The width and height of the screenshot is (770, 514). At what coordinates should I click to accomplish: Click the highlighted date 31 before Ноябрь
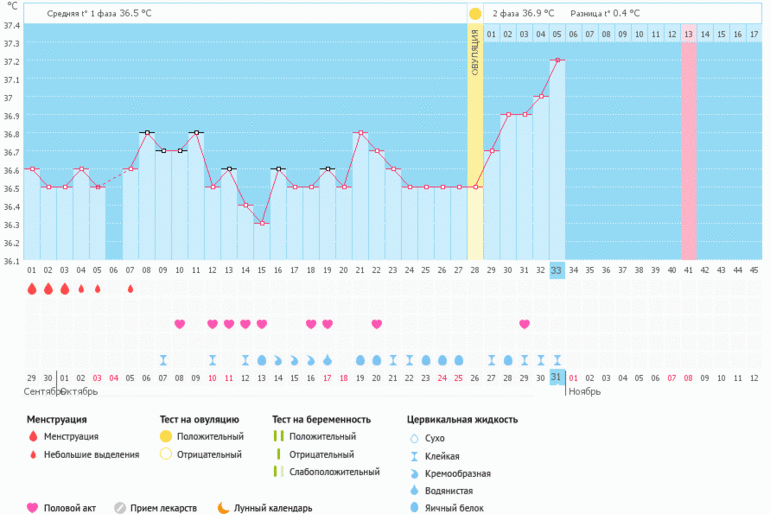click(557, 377)
